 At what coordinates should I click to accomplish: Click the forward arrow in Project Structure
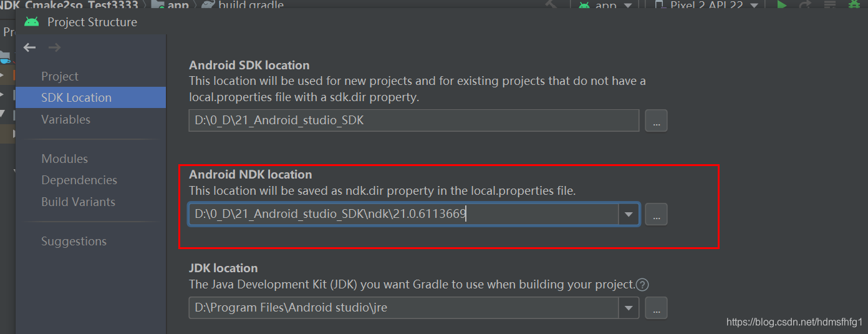pos(54,47)
